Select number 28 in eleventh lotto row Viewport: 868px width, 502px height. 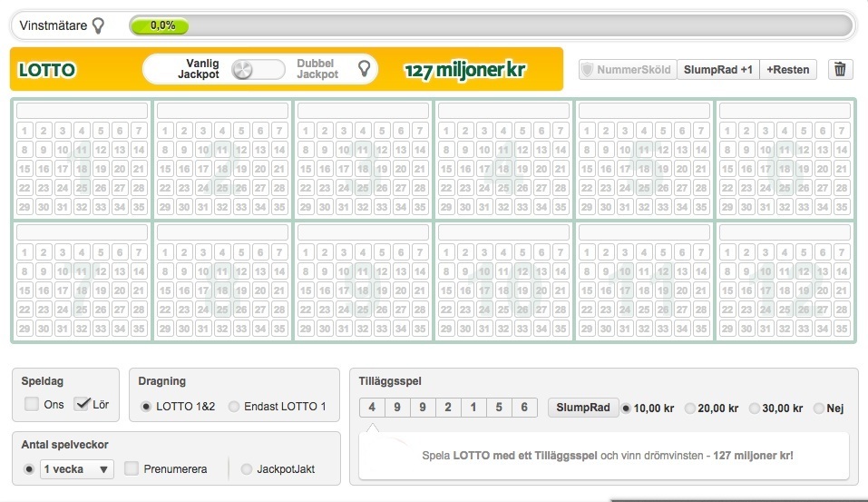[x=701, y=310]
